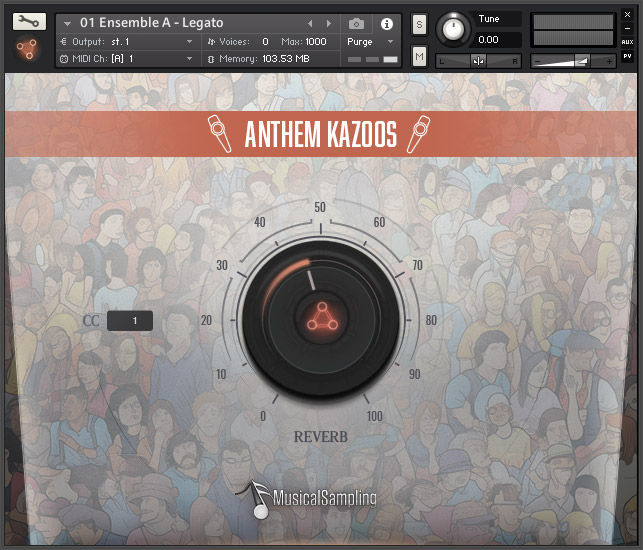Click the Tune value 0.00
The height and width of the screenshot is (550, 643).
pos(488,40)
